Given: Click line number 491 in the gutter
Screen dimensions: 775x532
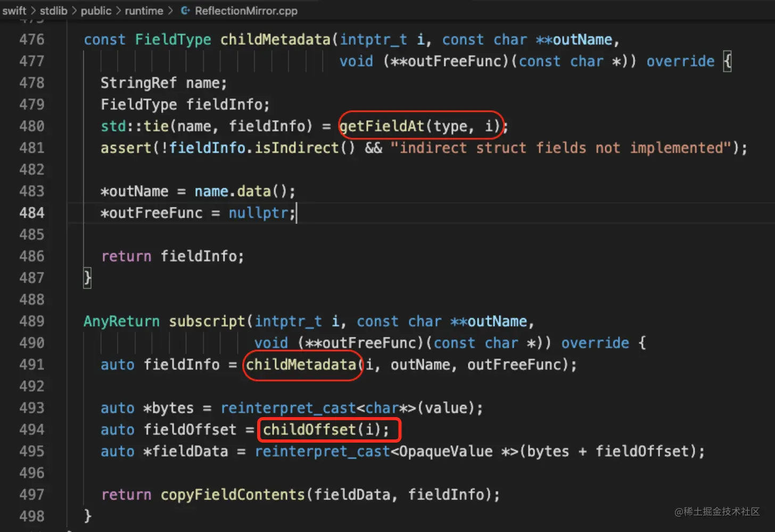Looking at the screenshot, I should point(32,364).
